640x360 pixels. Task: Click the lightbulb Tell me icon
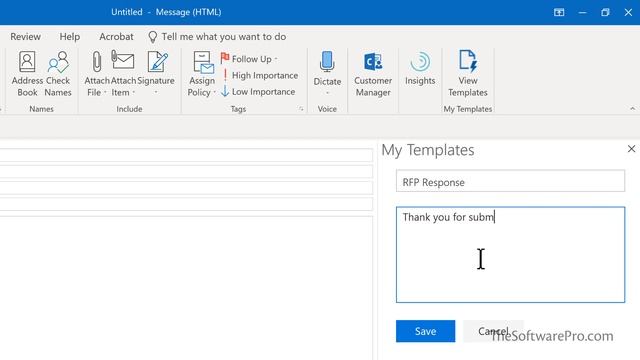pyautogui.click(x=153, y=37)
